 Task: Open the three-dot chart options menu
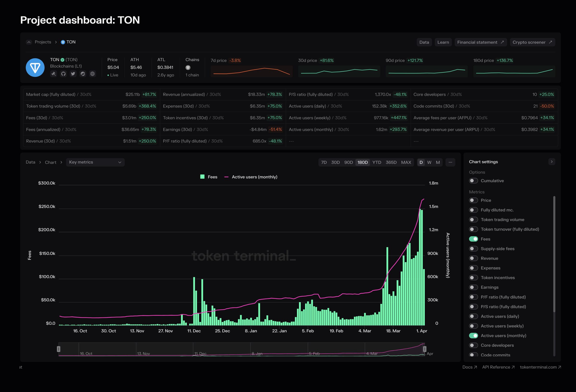[450, 162]
